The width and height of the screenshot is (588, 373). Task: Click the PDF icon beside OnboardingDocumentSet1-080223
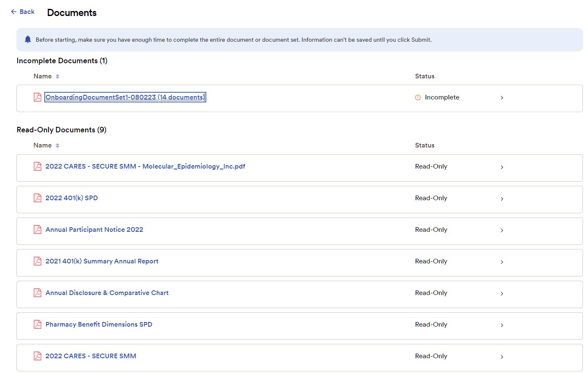click(37, 97)
